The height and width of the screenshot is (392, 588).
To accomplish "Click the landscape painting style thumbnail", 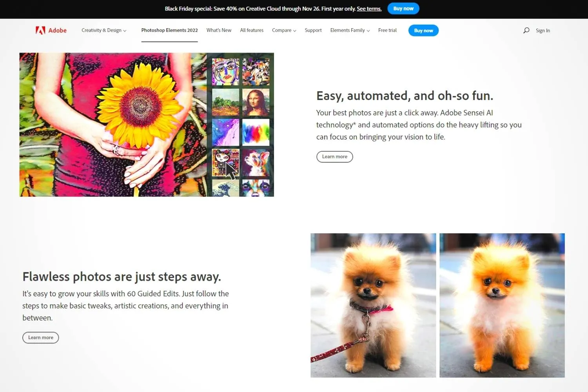I will tap(225, 102).
